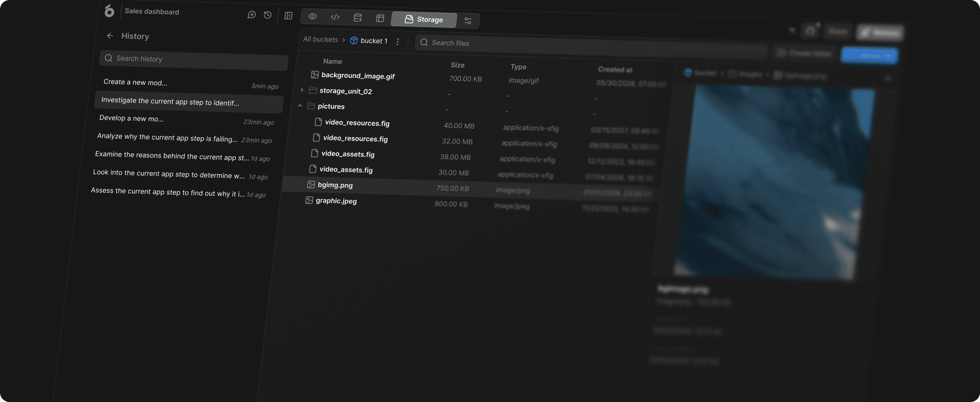Viewport: 980px width, 402px height.
Task: Start a new chat with the plus bubble icon
Action: [x=251, y=15]
